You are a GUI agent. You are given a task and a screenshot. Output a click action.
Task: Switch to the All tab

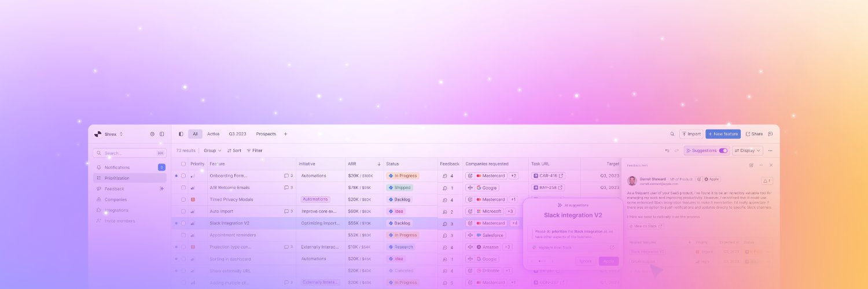pos(195,134)
